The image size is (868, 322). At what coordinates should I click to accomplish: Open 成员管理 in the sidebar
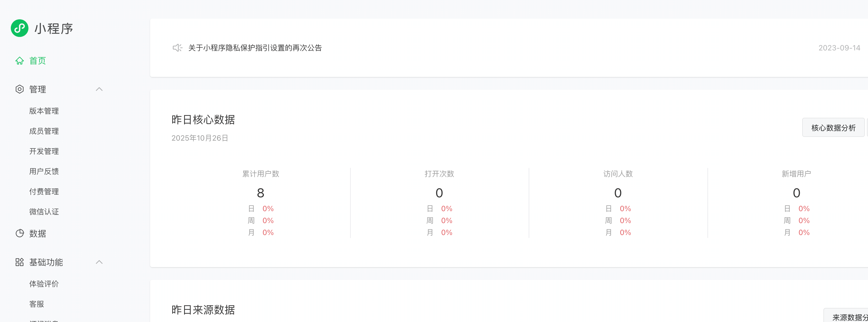[44, 131]
